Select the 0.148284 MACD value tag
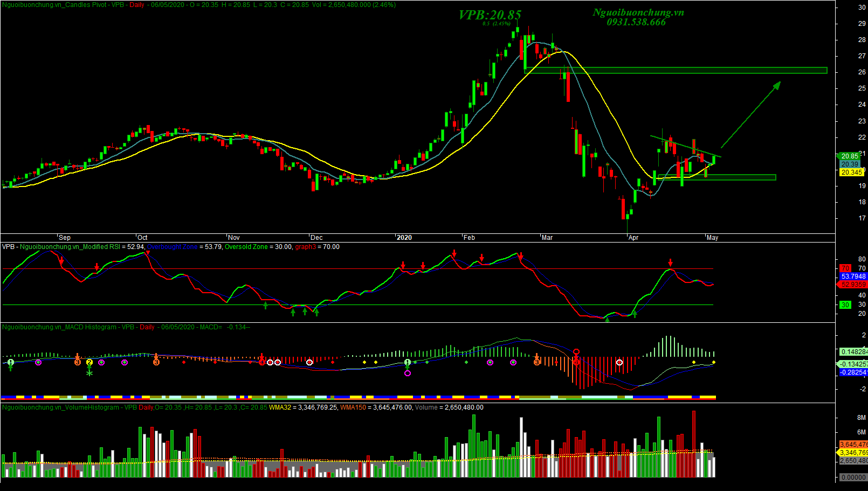Viewport: 868px width, 491px height. point(854,352)
